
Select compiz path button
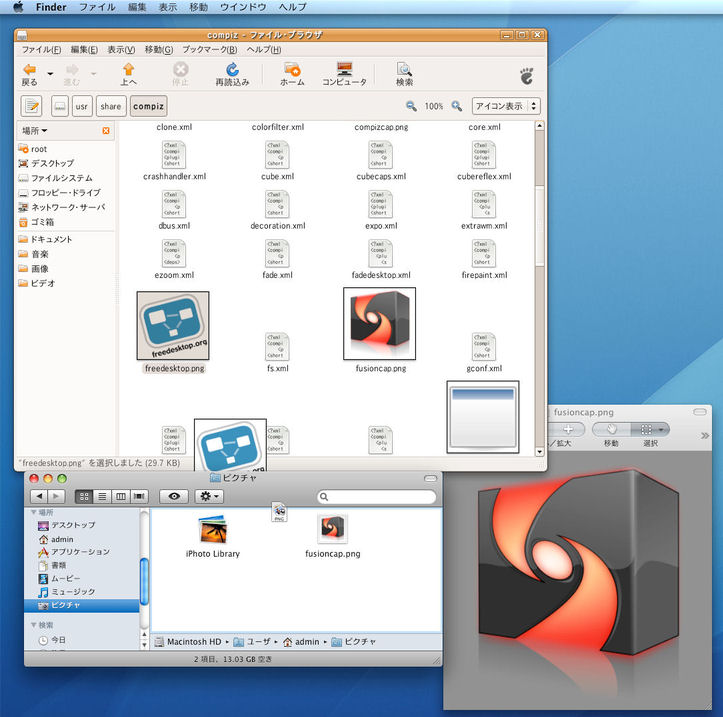(x=148, y=106)
